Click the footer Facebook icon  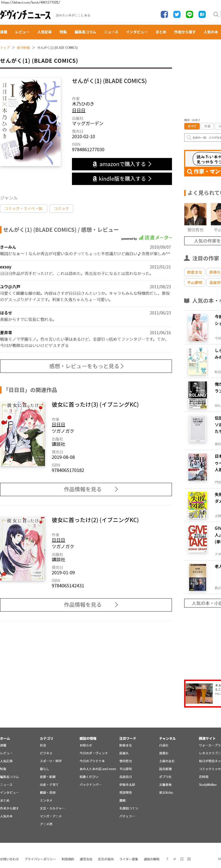167,859
